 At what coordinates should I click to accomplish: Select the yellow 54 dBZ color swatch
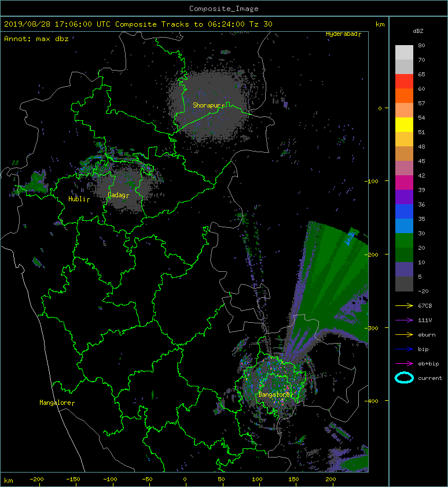click(404, 125)
